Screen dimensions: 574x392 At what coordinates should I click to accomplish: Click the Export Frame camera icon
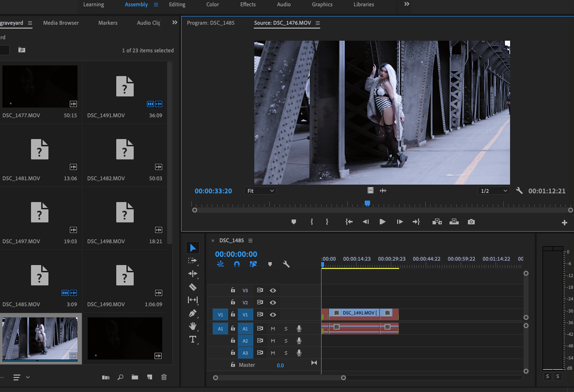471,222
